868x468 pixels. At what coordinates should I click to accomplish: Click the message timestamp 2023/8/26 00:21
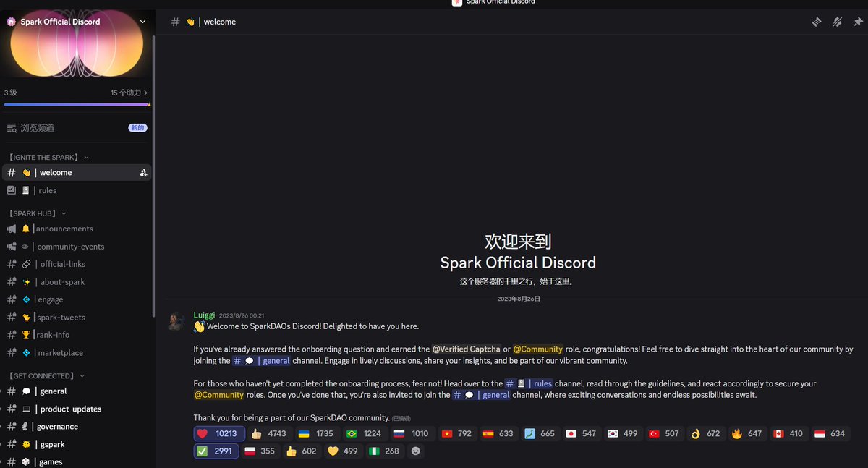pyautogui.click(x=242, y=315)
